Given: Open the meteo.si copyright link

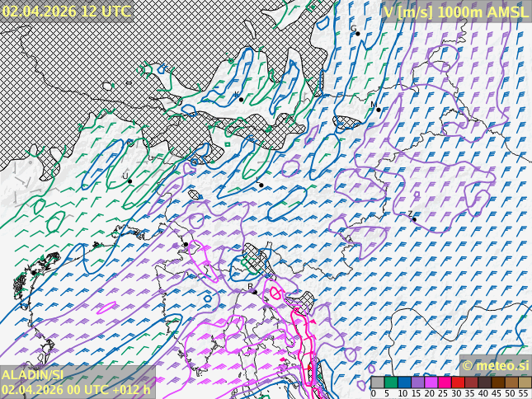Looking at the screenshot, I should point(495,365).
